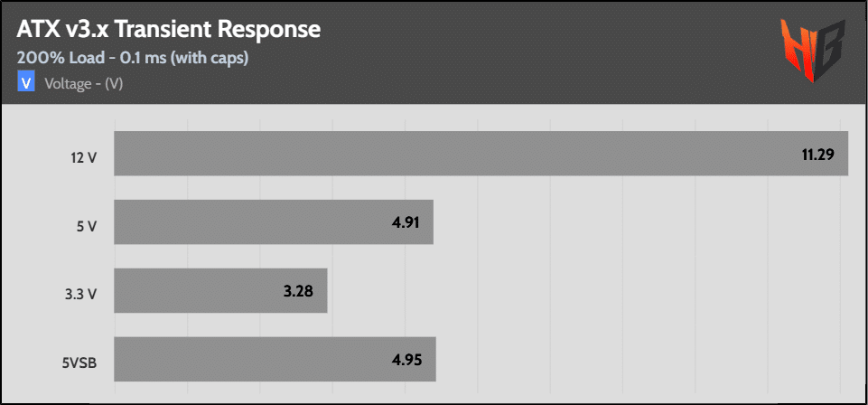Click the 5 V axis label
Viewport: 868px width, 405px height.
click(87, 227)
